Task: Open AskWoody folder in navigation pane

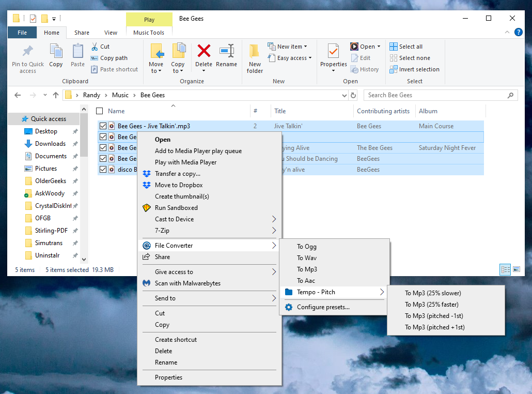Action: (50, 193)
